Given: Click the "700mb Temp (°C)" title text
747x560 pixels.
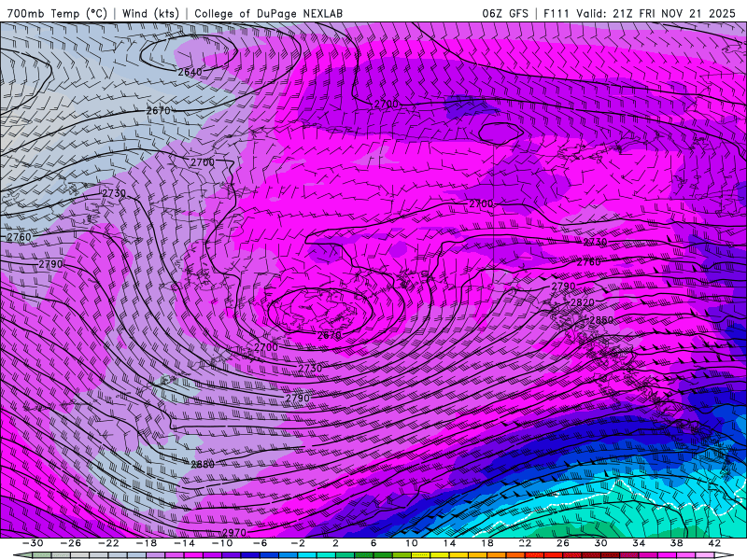Looking at the screenshot, I should 57,13.
